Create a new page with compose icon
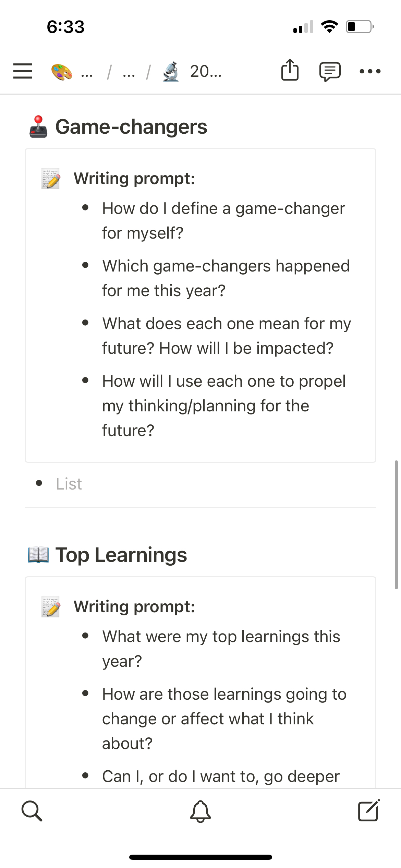 (369, 810)
